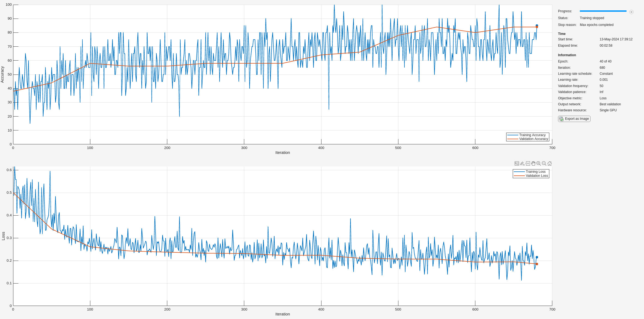
Task: Click the Export as Image button
Action: point(574,119)
